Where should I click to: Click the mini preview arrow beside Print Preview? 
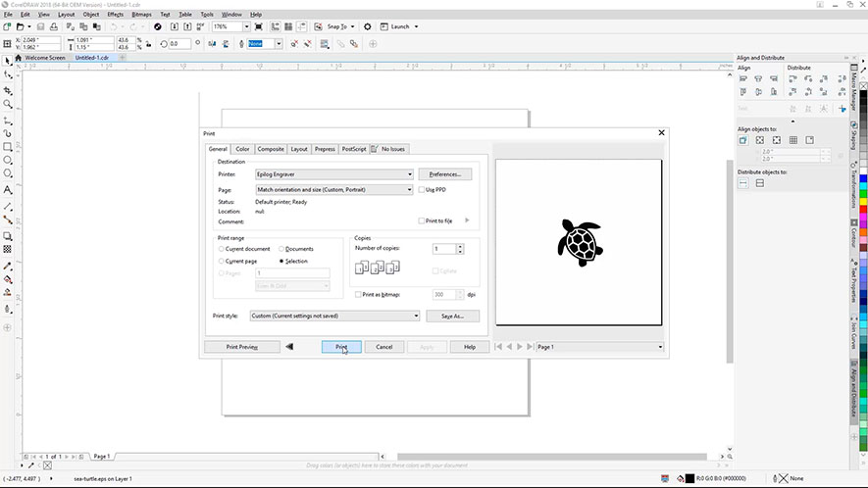[289, 347]
